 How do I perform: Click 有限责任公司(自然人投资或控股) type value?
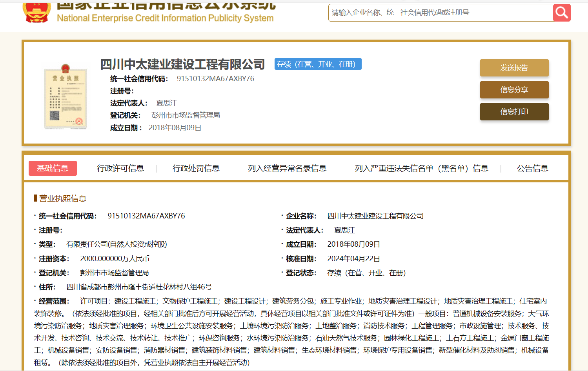pyautogui.click(x=117, y=244)
